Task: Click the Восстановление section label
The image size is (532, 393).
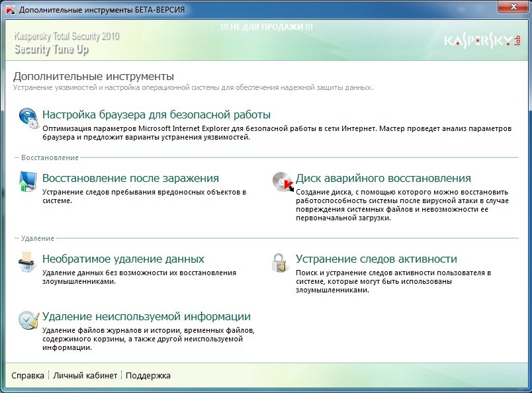Action: point(50,157)
